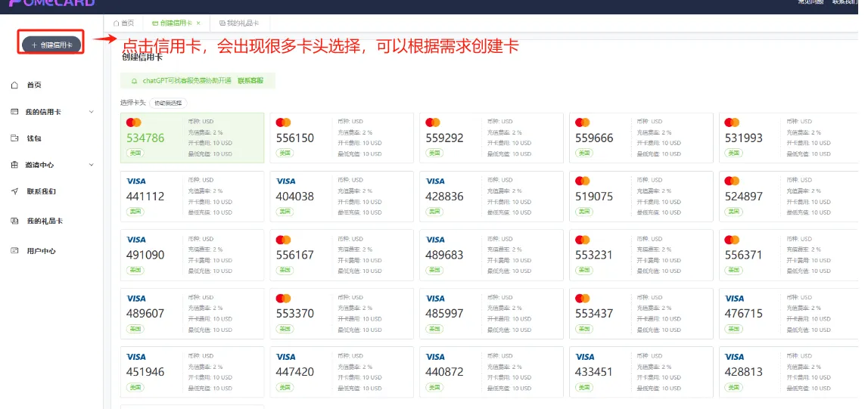
Task: Click the 协助我选择 button
Action: tap(168, 103)
